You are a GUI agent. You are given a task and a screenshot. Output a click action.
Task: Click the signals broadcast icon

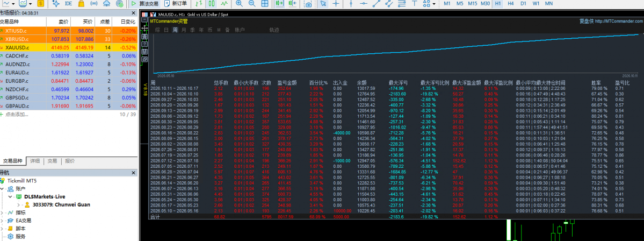coord(93,4)
